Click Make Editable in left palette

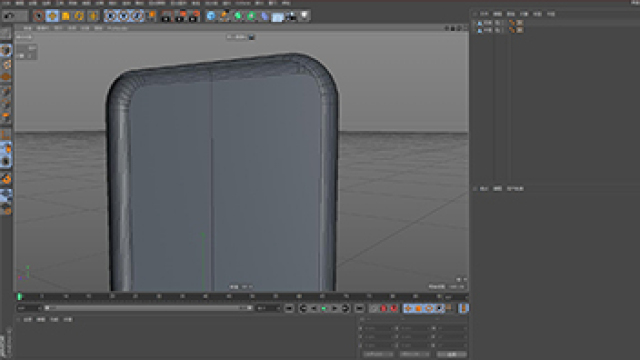(6, 33)
